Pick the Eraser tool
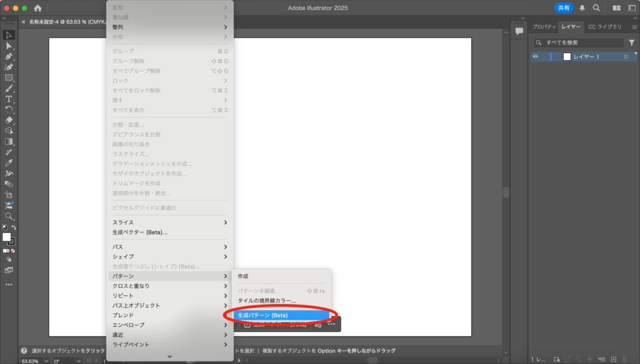The height and width of the screenshot is (364, 640). pos(9,120)
